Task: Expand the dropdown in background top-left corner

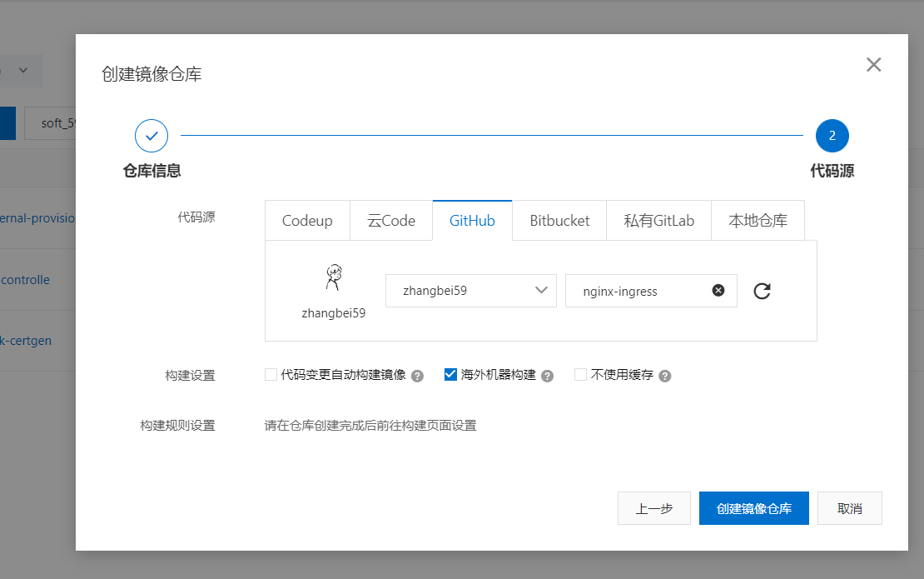Action: pos(22,71)
